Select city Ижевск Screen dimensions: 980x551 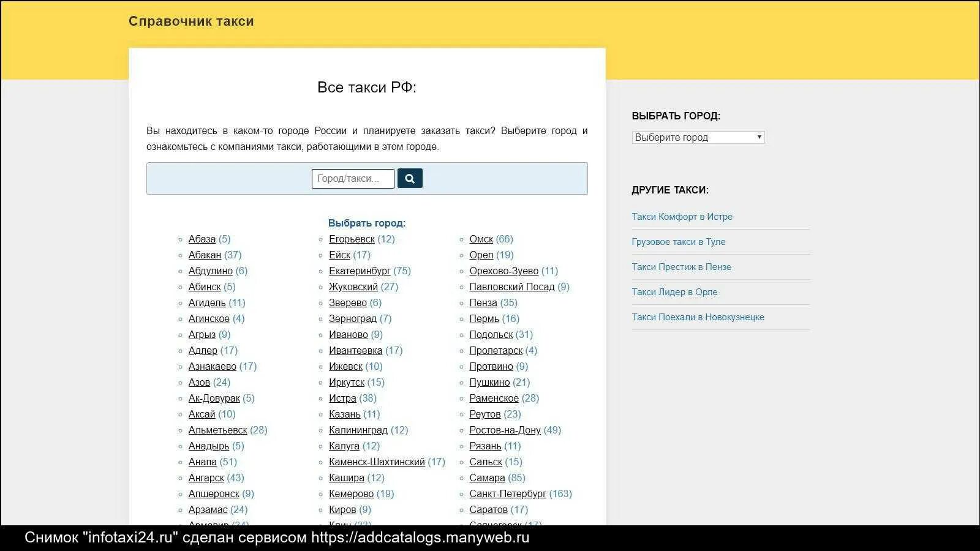click(345, 367)
